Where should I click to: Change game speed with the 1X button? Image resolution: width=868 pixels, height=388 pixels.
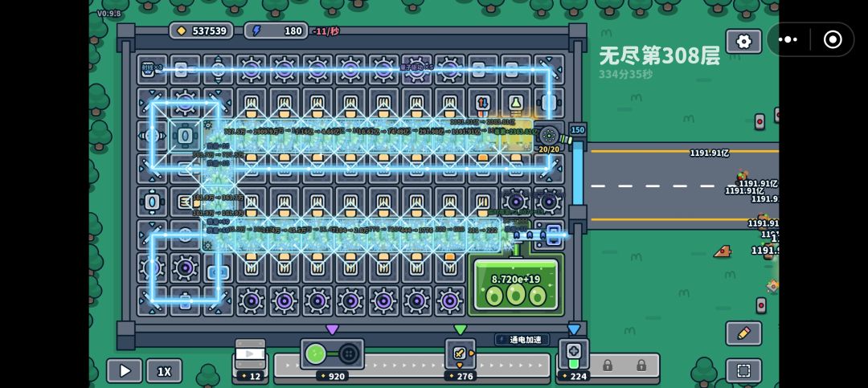(164, 371)
